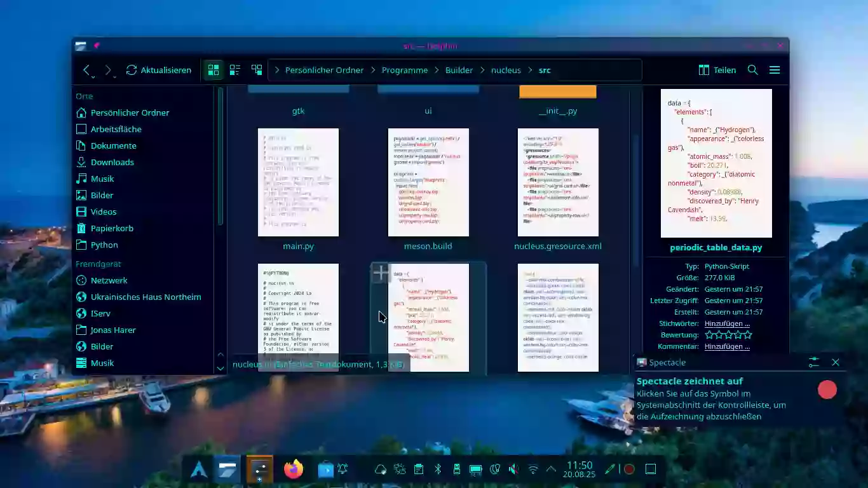The width and height of the screenshot is (868, 488).
Task: Open the hamburger menu in Dolphin
Action: 775,70
